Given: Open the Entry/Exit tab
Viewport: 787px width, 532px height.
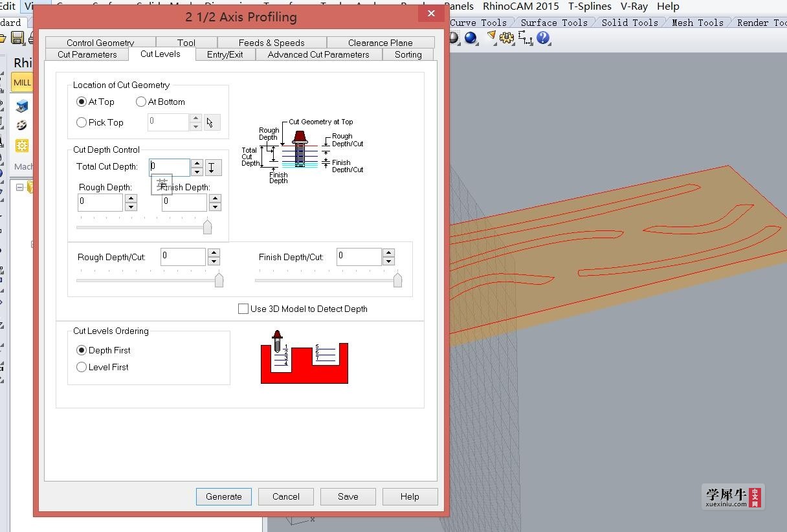Looking at the screenshot, I should [x=225, y=54].
